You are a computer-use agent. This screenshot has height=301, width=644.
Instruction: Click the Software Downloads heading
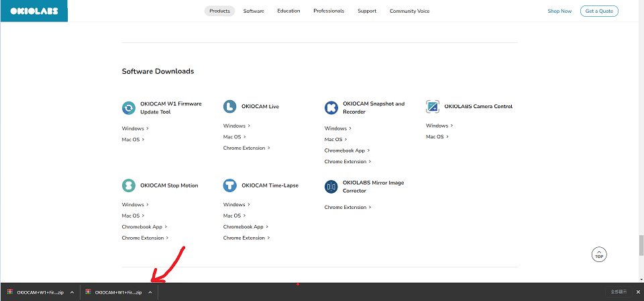[158, 71]
